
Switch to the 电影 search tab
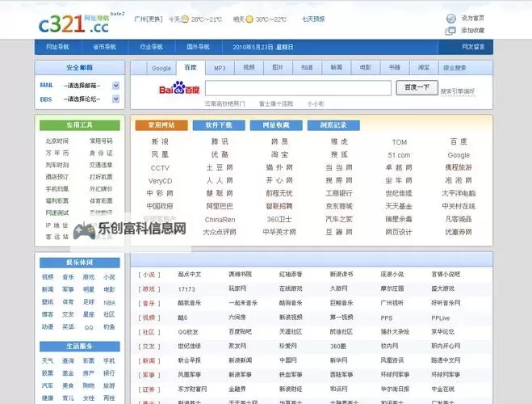(366, 68)
